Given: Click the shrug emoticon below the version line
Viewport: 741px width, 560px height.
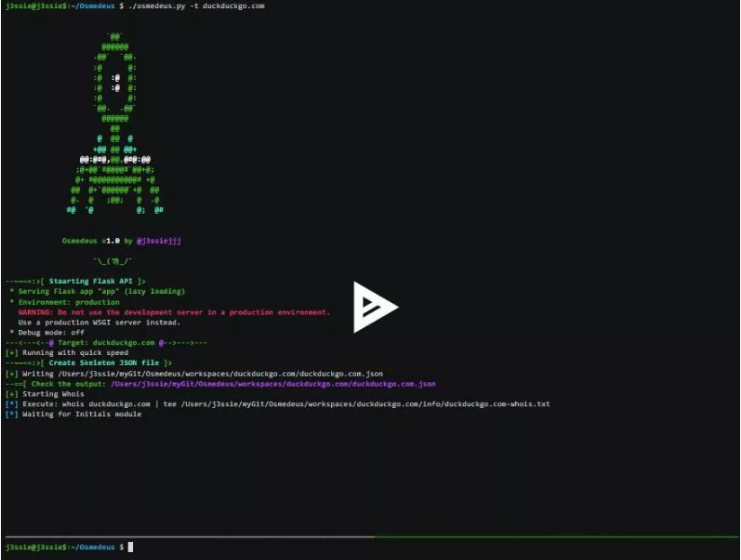Looking at the screenshot, I should [113, 261].
